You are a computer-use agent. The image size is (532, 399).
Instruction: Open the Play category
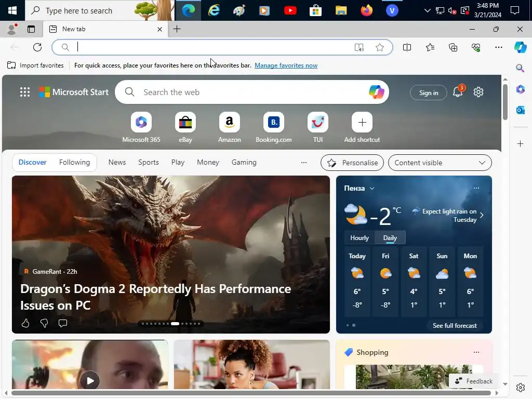(x=178, y=163)
